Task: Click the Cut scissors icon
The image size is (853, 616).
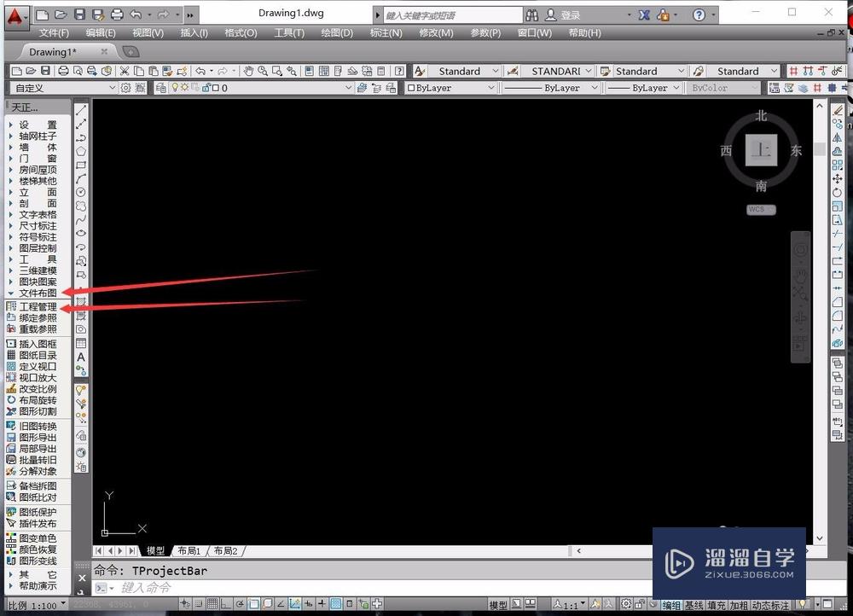Action: coord(125,71)
